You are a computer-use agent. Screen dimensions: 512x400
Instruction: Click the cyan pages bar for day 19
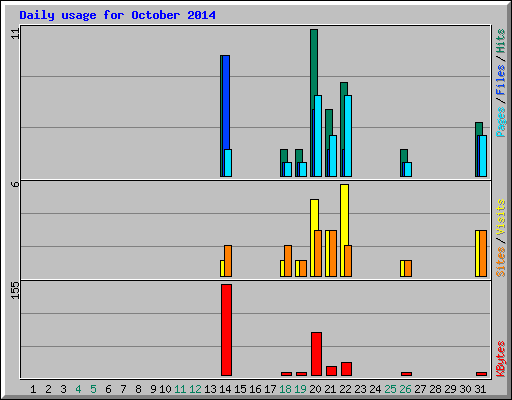point(303,169)
